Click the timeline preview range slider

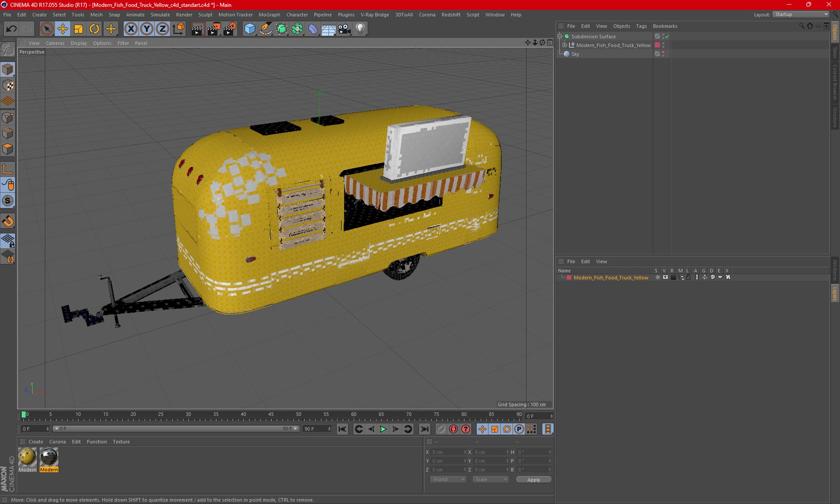tap(176, 428)
